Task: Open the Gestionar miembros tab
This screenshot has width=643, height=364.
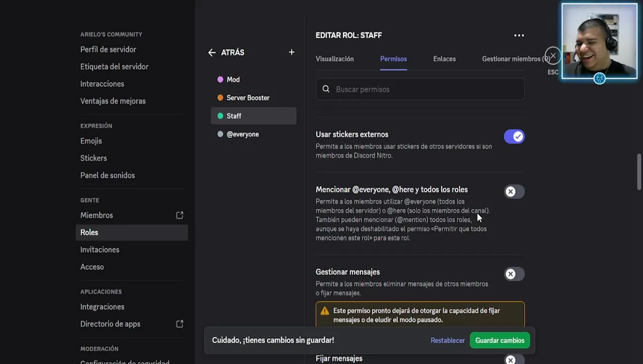Action: point(513,59)
